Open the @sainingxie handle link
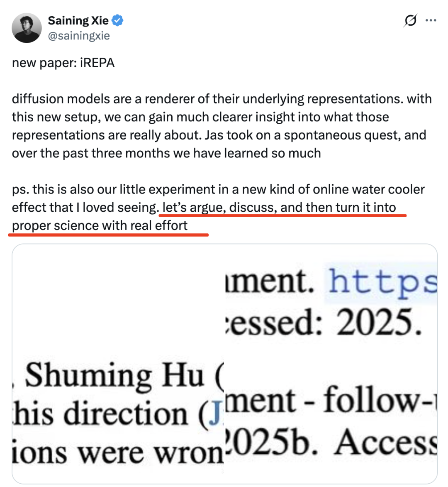The image size is (448, 487). point(79,36)
